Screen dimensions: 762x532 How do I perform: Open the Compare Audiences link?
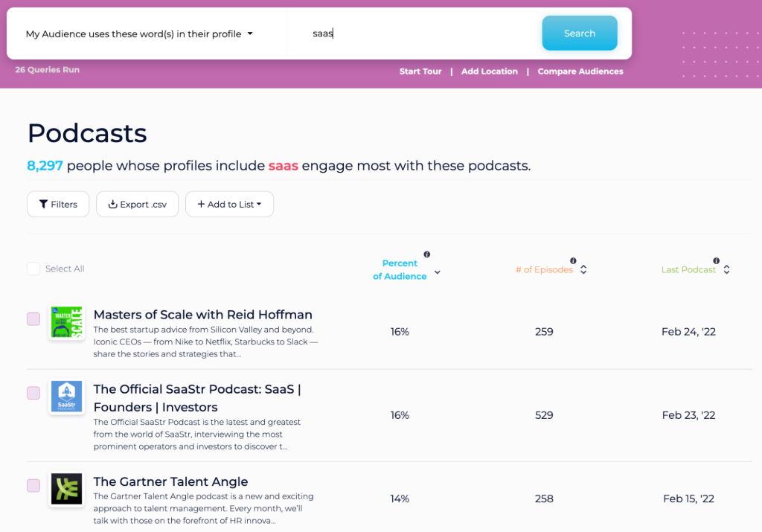580,71
